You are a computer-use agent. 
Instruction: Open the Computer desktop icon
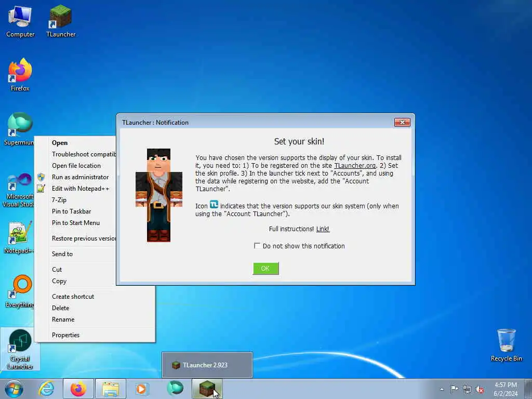click(20, 21)
